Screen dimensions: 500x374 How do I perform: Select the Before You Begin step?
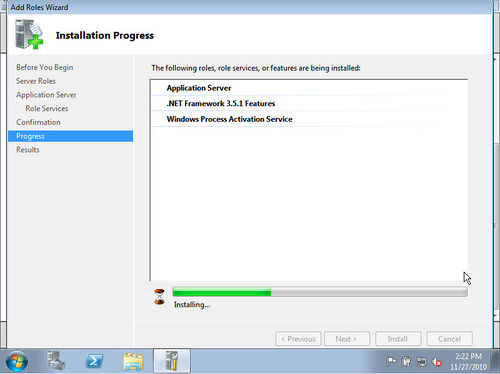[44, 67]
